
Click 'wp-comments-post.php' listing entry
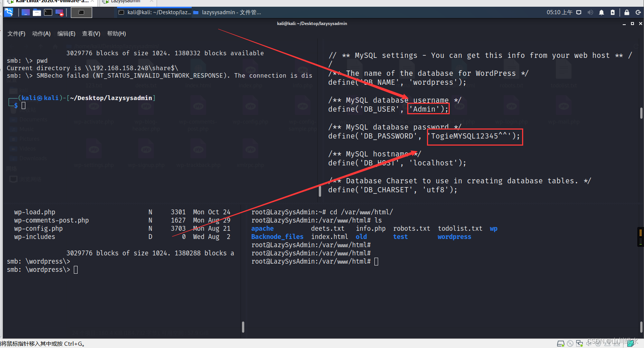[x=51, y=220]
